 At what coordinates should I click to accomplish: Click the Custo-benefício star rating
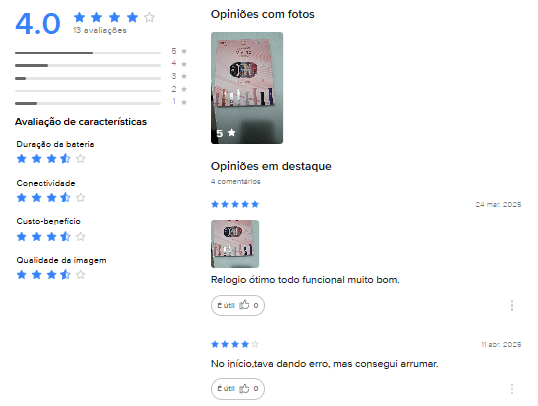click(x=51, y=236)
